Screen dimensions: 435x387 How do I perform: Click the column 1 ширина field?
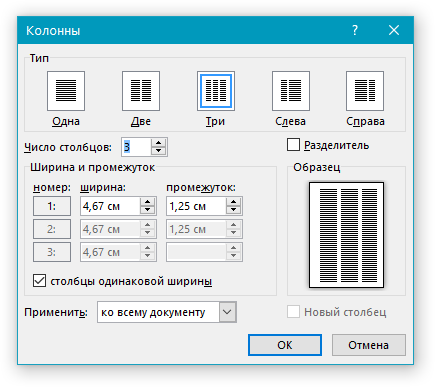point(110,206)
